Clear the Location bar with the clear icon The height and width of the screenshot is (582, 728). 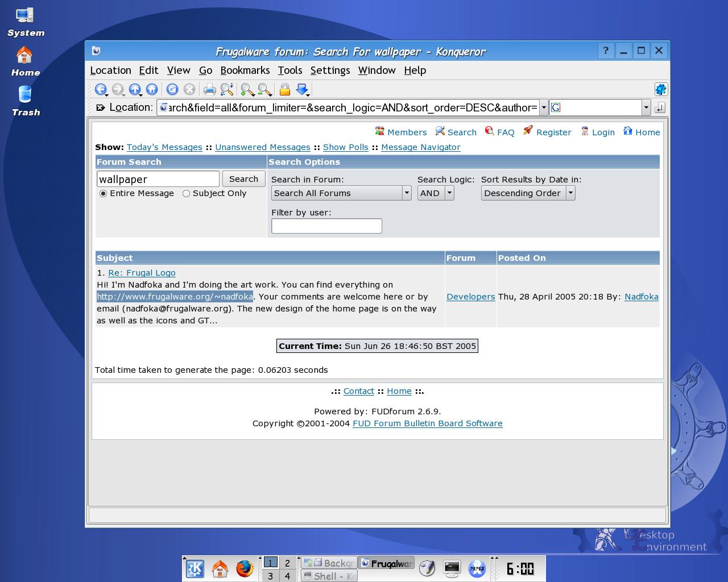pyautogui.click(x=101, y=107)
